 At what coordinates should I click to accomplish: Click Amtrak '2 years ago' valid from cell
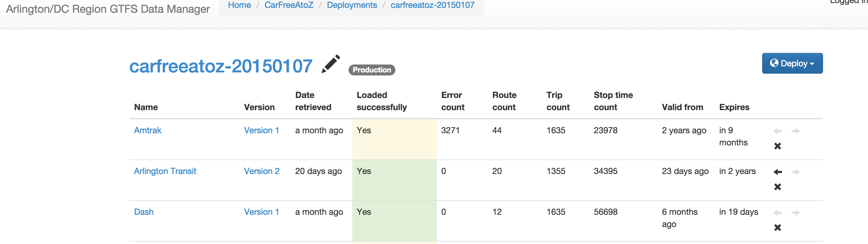point(684,131)
